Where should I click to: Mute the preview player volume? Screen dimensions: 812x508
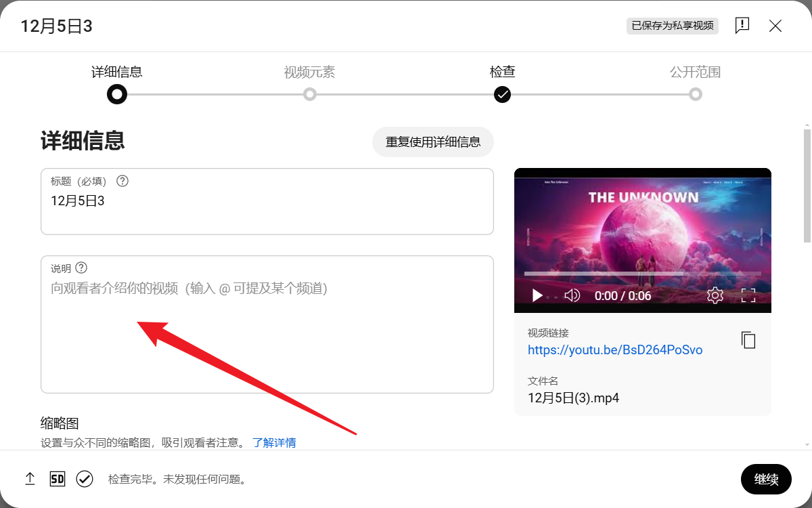click(x=572, y=295)
